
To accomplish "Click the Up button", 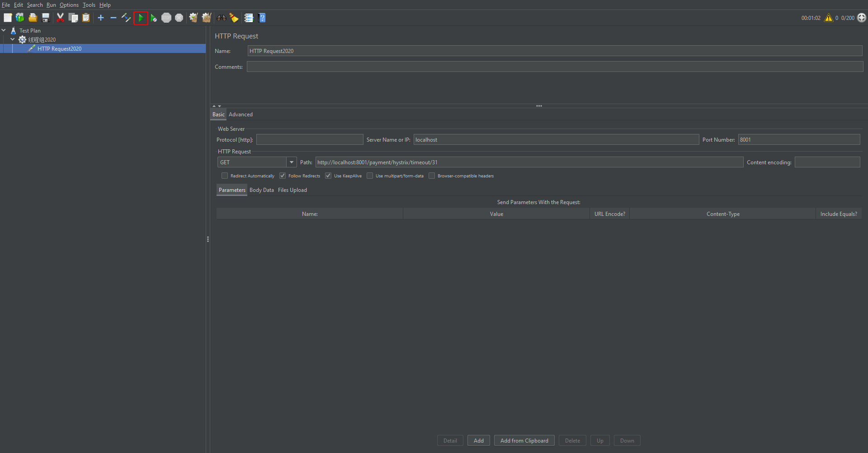I will click(600, 440).
